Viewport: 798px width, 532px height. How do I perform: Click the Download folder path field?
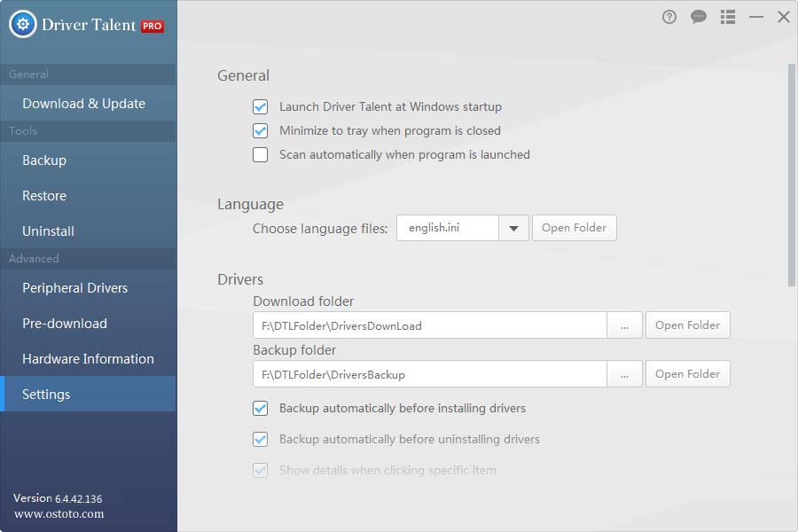coord(430,325)
